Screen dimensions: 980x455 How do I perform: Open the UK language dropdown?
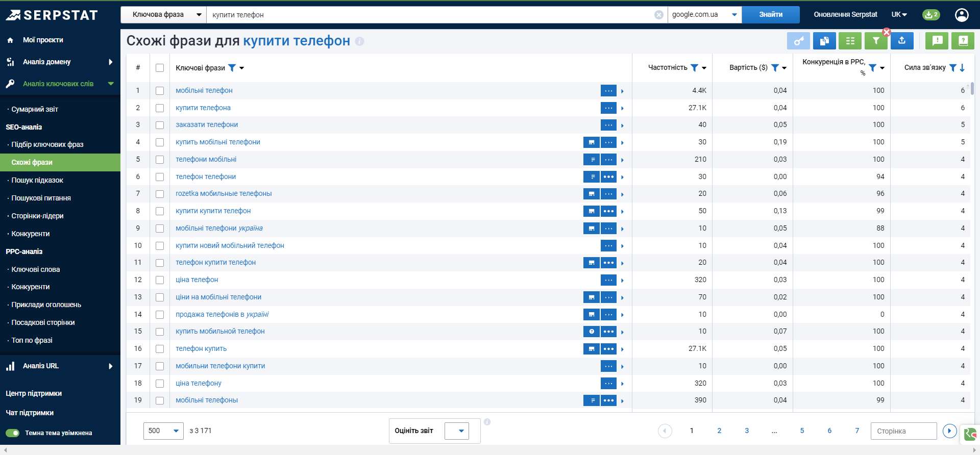pyautogui.click(x=899, y=15)
